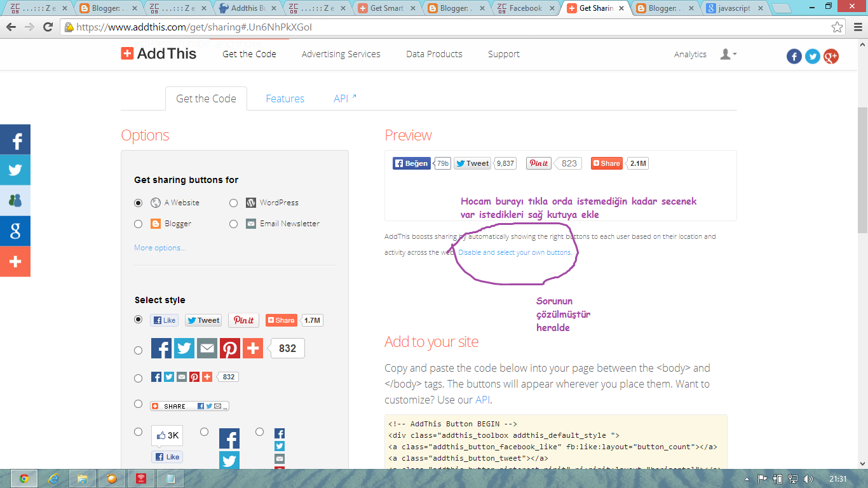Click the browser back arrow
The image size is (868, 488).
click(x=11, y=27)
